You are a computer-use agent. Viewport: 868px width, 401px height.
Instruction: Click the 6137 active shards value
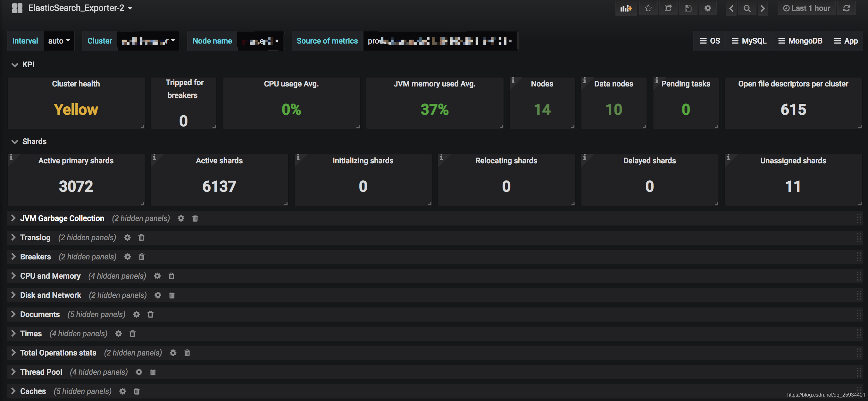coord(219,186)
